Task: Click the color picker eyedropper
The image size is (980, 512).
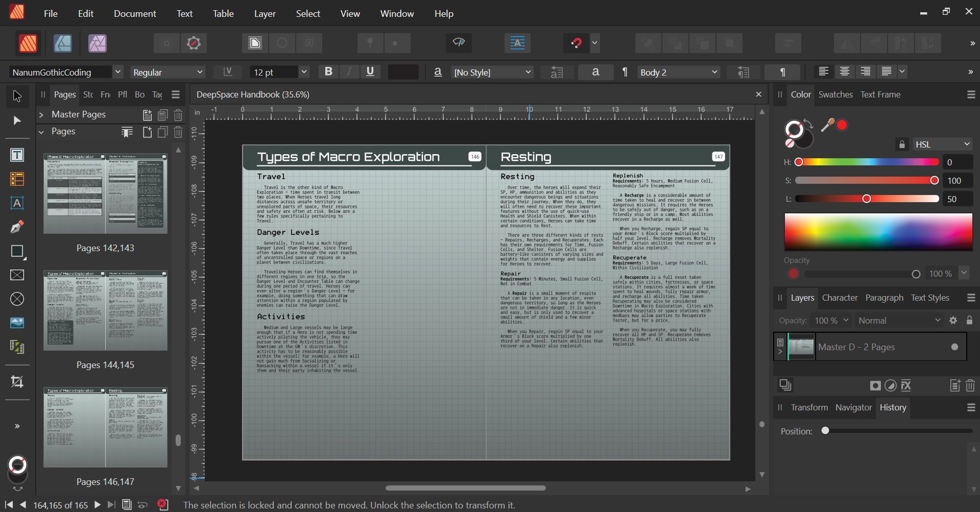Action: click(827, 125)
